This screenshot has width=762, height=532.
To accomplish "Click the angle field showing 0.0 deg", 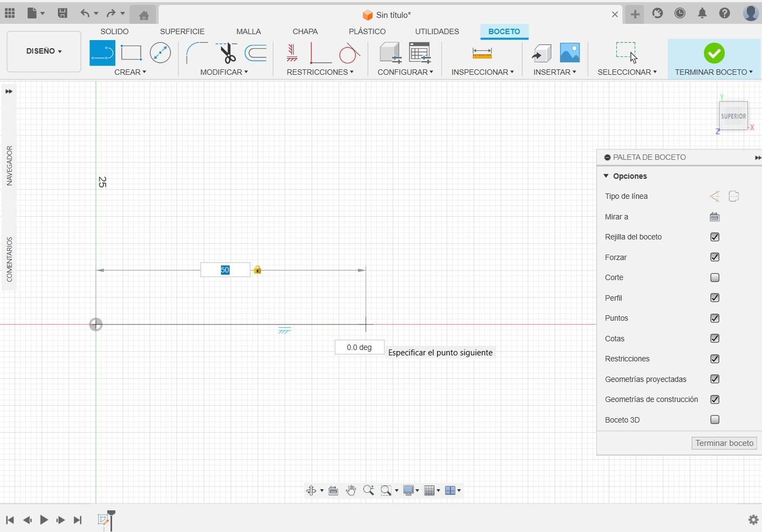I will 360,347.
